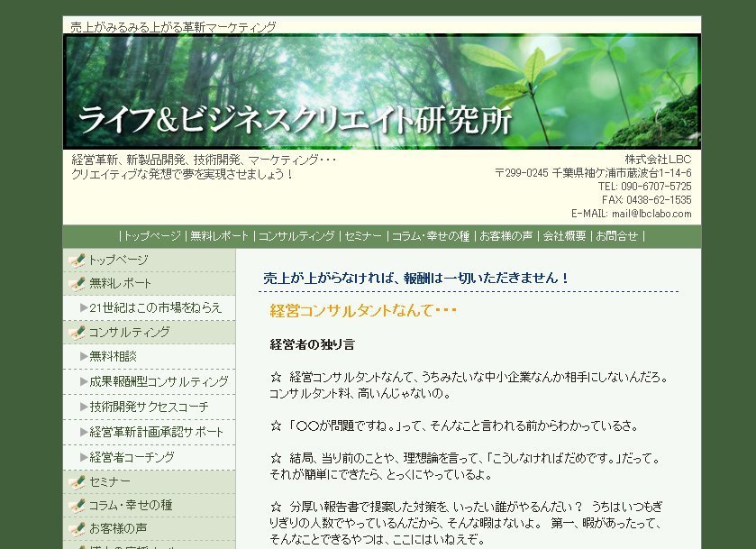Open セミナー in top navigation bar
This screenshot has width=756, height=549.
pos(363,236)
